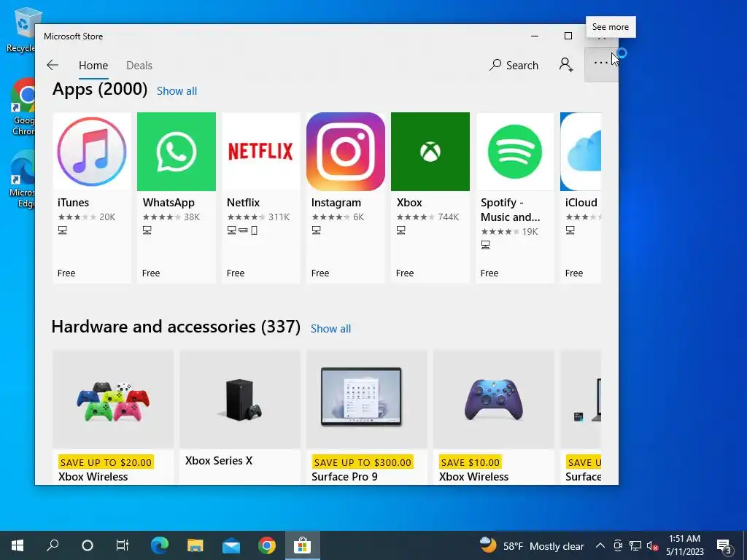This screenshot has width=747, height=560.
Task: Go back with the back arrow
Action: (53, 65)
